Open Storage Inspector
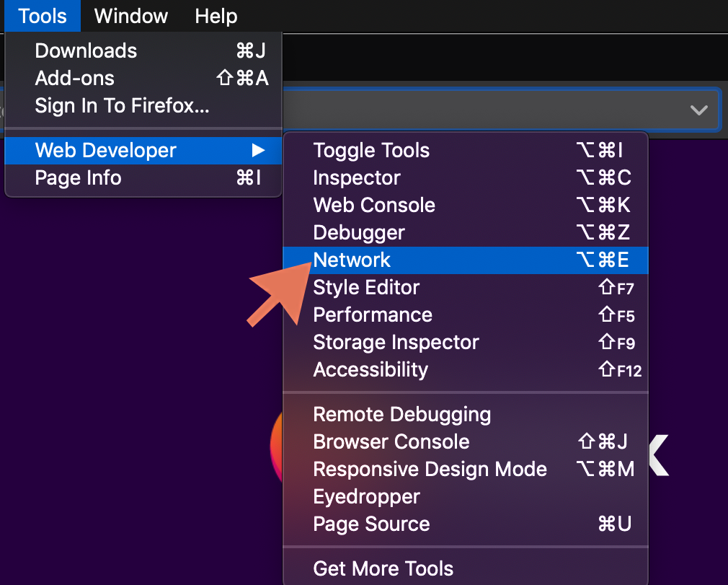Image resolution: width=728 pixels, height=585 pixels. tap(396, 343)
